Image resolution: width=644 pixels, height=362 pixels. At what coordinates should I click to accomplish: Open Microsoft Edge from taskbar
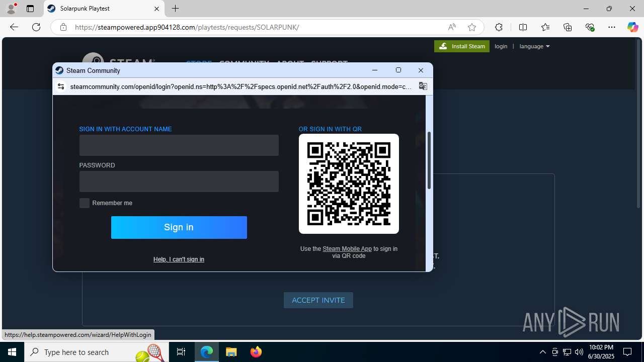tap(207, 352)
